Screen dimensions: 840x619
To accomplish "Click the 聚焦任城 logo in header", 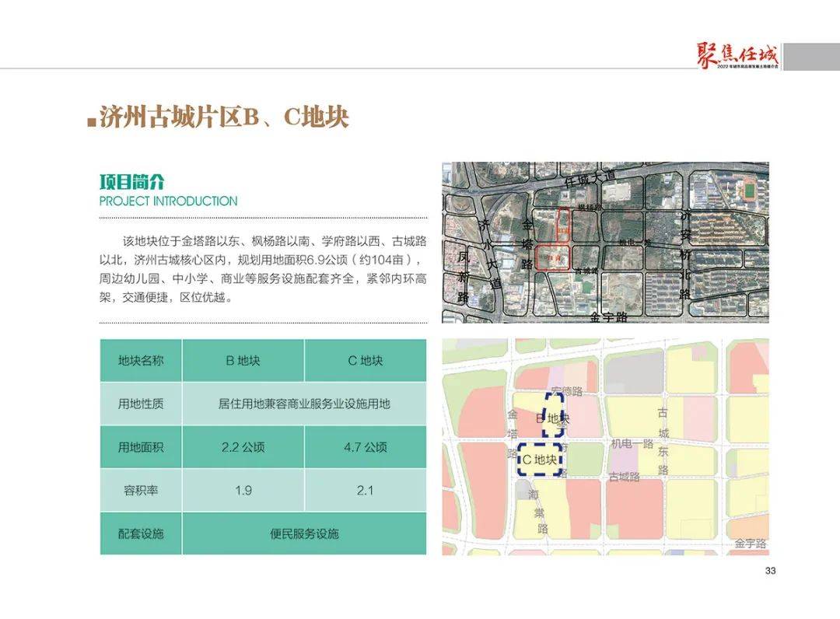I will (738, 56).
